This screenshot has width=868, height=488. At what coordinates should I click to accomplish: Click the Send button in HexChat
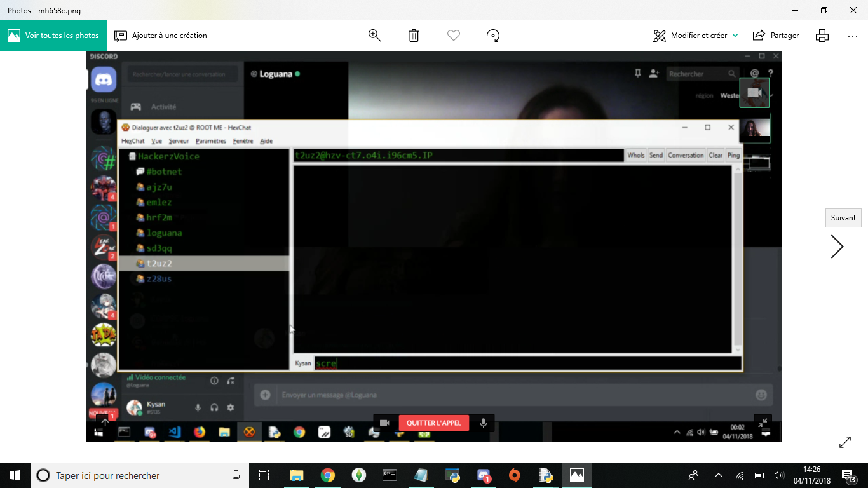(656, 155)
